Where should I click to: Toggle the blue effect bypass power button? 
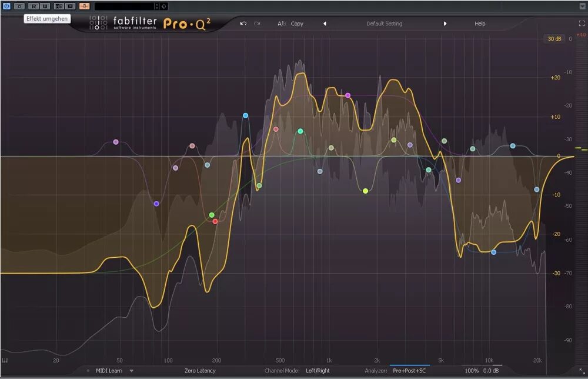[x=6, y=6]
